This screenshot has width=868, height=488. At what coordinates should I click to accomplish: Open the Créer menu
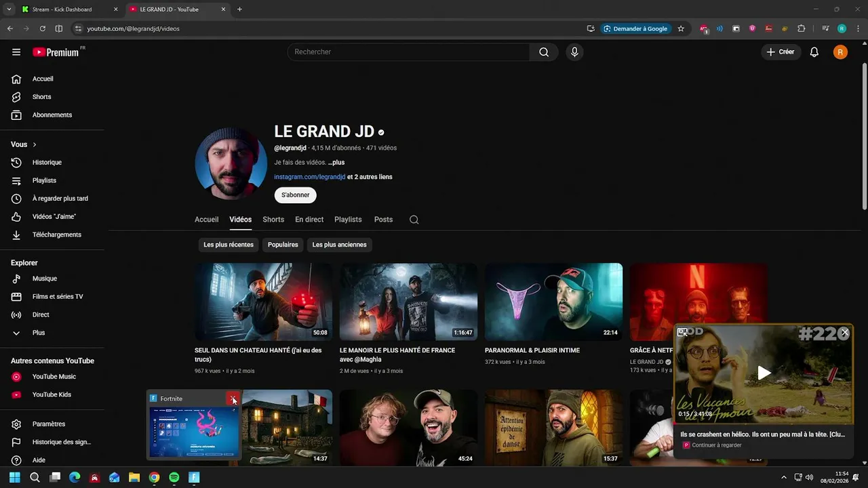tap(781, 52)
